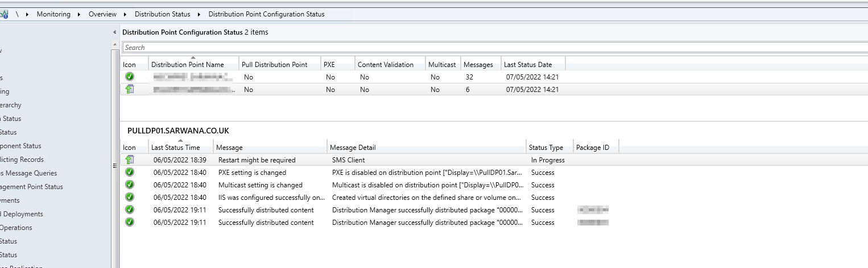Click success icon beside Multicast setting is changed
This screenshot has width=868, height=268.
click(130, 185)
